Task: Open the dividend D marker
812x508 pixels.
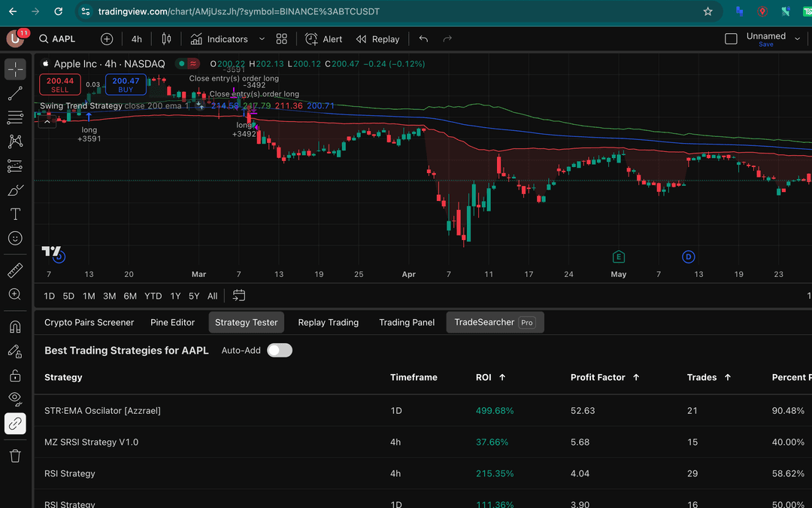Action: [688, 257]
